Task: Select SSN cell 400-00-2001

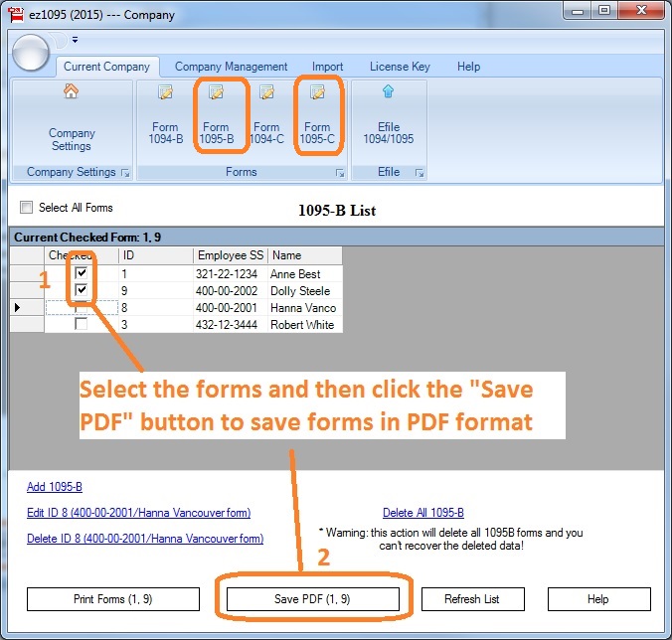Action: pos(231,307)
